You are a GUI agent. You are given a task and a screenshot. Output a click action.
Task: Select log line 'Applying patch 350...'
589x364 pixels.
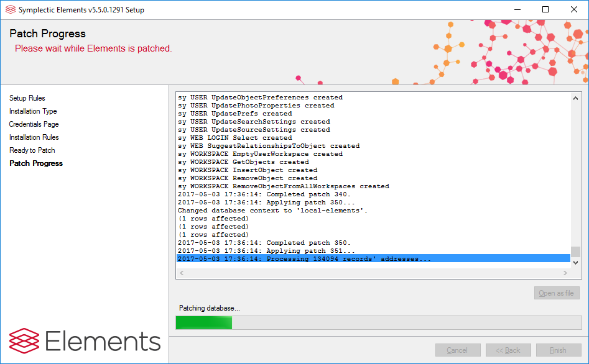click(266, 202)
